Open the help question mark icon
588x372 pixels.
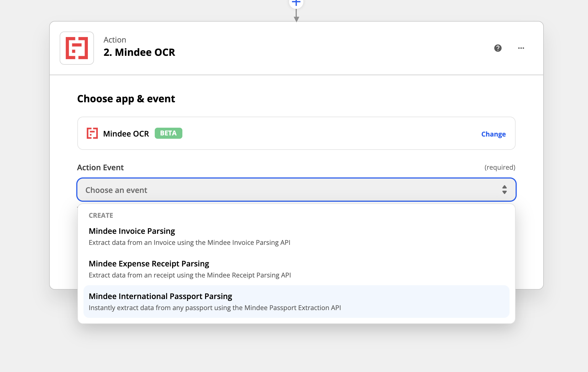tap(498, 48)
